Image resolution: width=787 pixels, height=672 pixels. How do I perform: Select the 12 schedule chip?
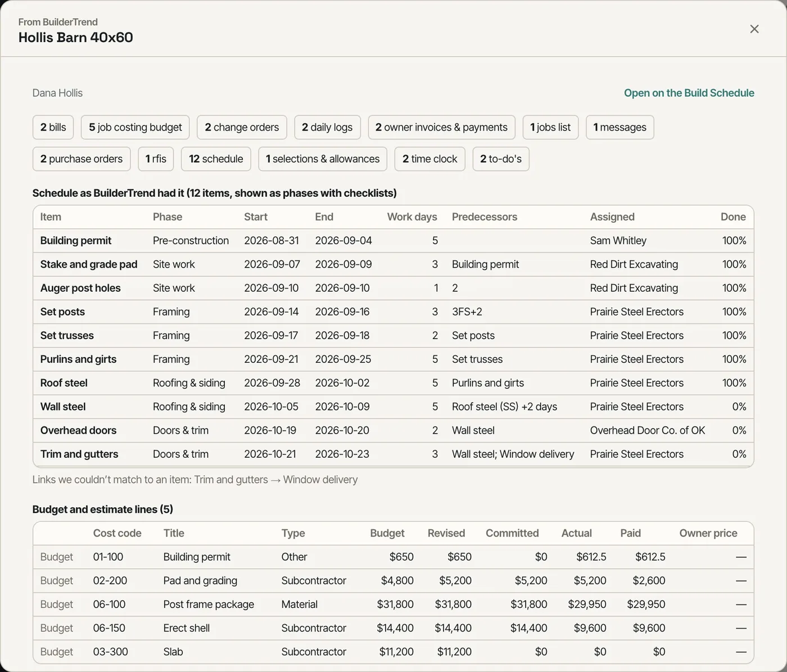(x=216, y=159)
